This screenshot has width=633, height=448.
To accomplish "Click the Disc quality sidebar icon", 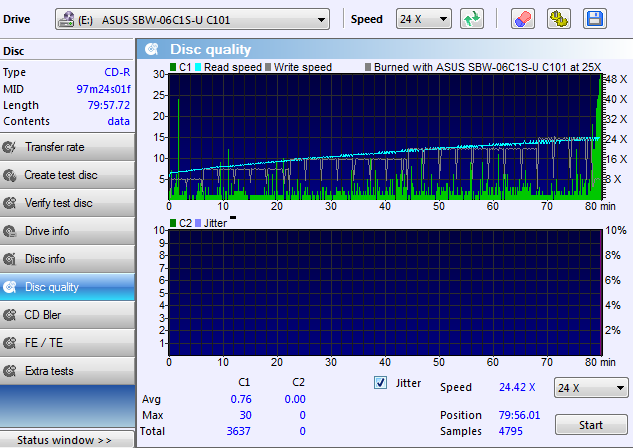I will click(10, 287).
